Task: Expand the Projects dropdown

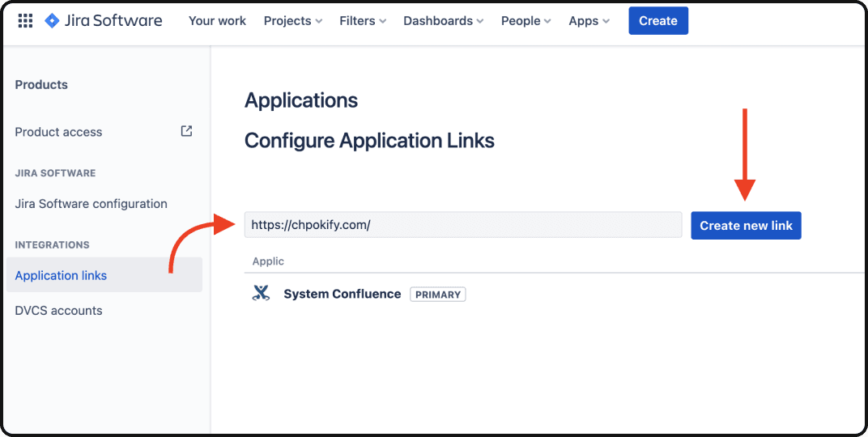Action: pyautogui.click(x=293, y=21)
